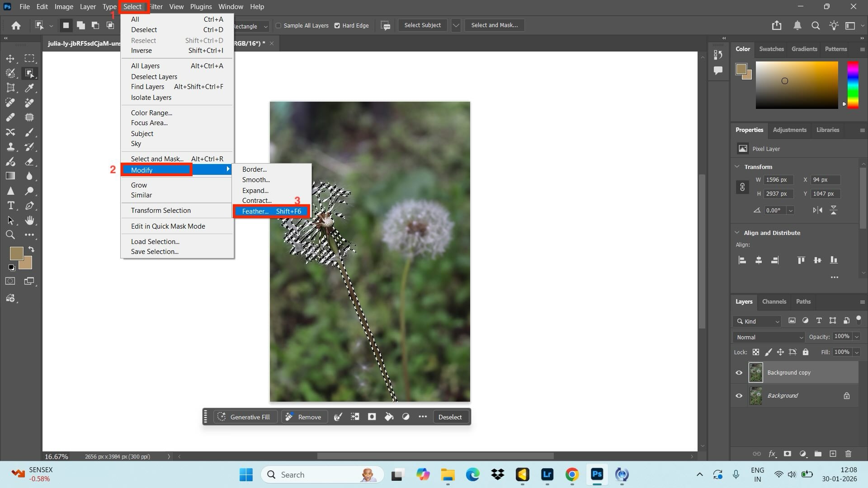Image resolution: width=868 pixels, height=488 pixels.
Task: Open the layer blend mode dropdown
Action: click(768, 337)
